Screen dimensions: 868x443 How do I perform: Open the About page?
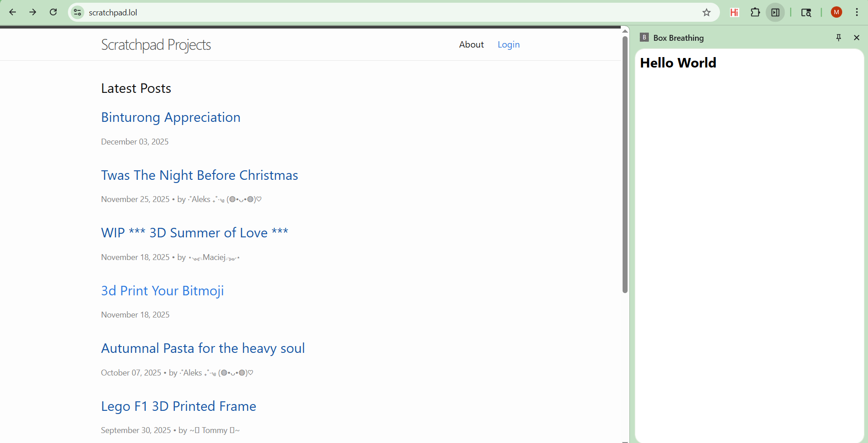471,44
